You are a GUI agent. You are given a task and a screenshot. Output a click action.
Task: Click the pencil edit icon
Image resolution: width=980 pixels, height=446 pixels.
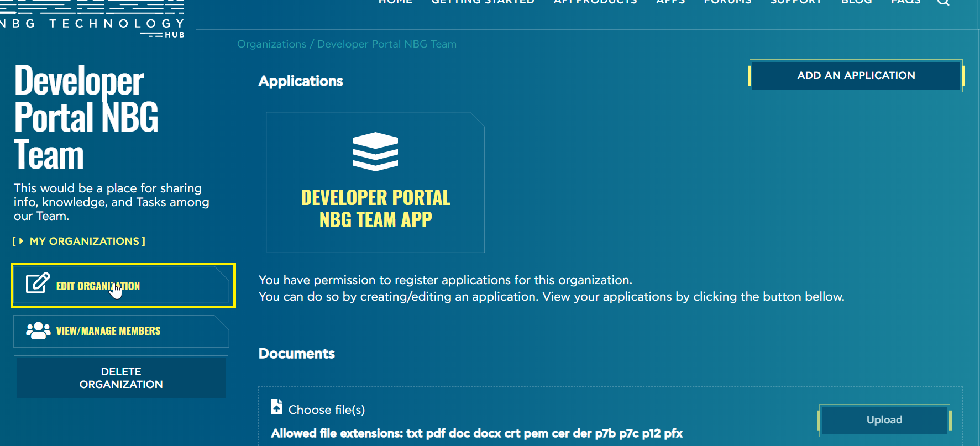pos(38,283)
